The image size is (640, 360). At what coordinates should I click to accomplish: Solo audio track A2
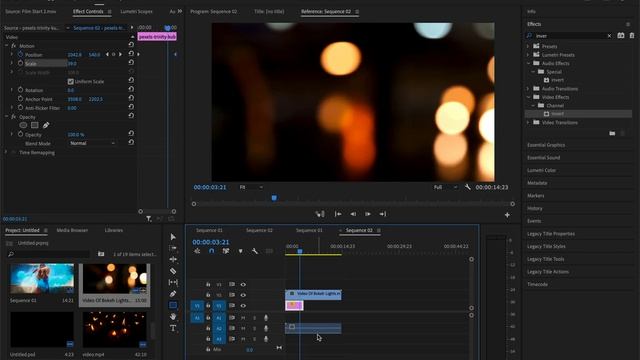point(255,328)
